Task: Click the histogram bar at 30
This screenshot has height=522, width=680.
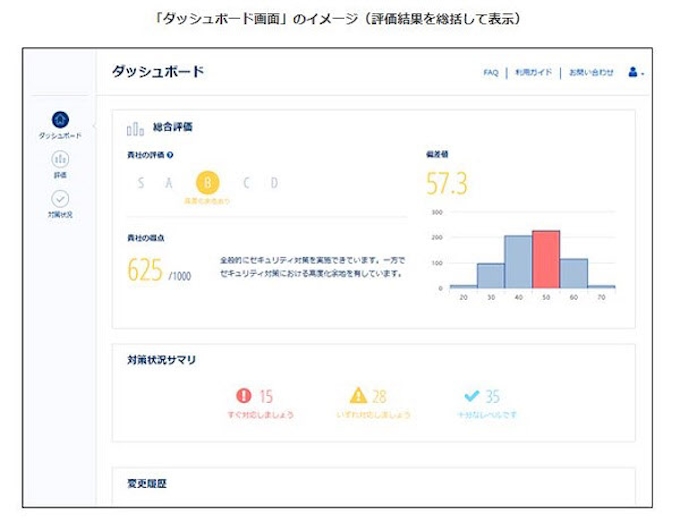Action: (x=491, y=276)
